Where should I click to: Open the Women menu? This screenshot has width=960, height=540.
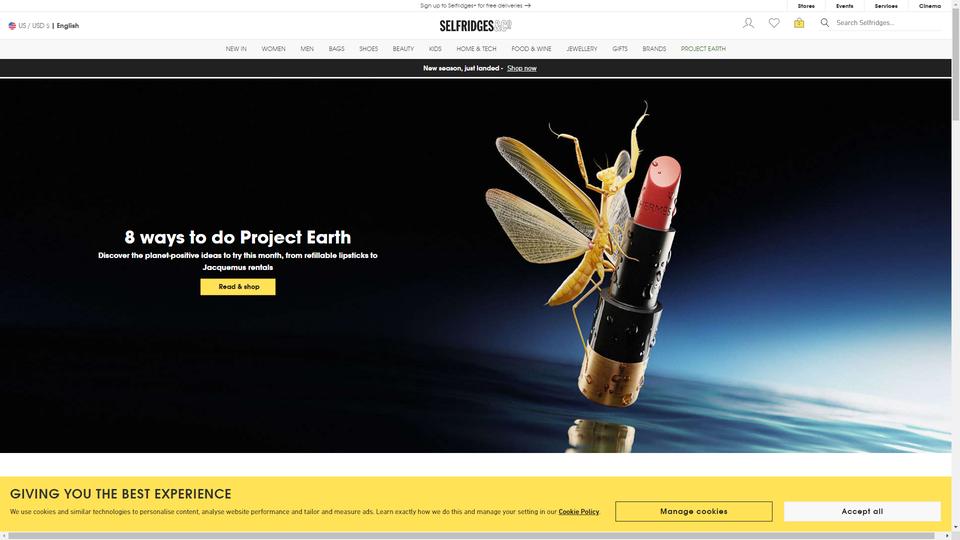[x=273, y=49]
